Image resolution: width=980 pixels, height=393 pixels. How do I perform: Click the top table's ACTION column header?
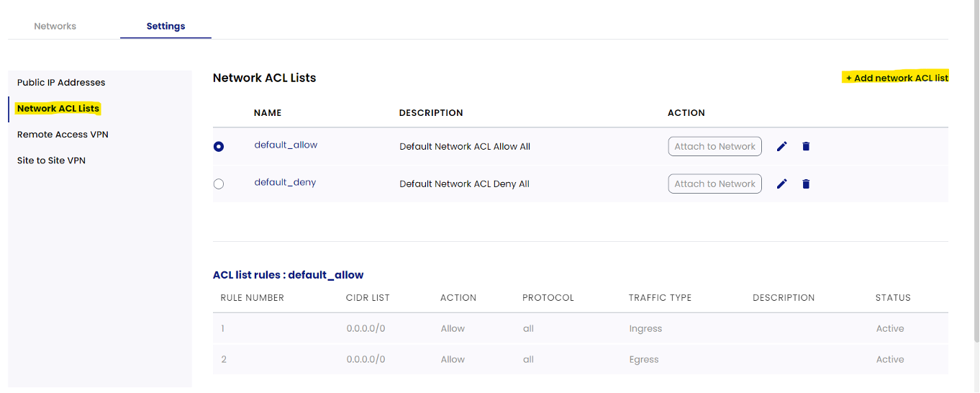[x=686, y=113]
